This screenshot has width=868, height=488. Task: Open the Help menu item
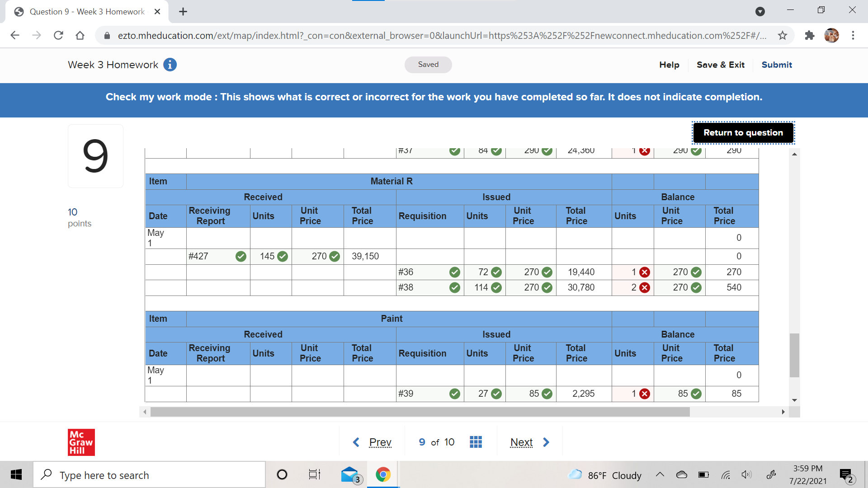click(669, 65)
